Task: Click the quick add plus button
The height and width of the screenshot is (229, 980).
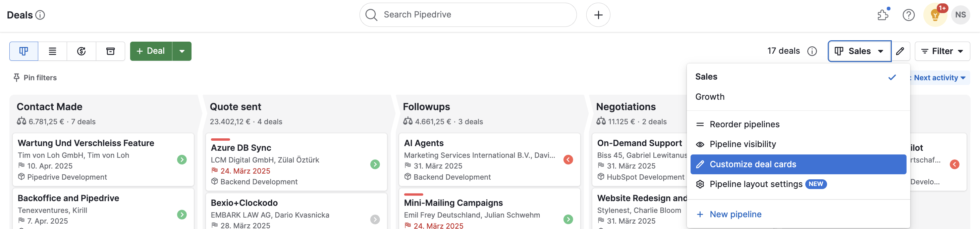Action: [598, 15]
